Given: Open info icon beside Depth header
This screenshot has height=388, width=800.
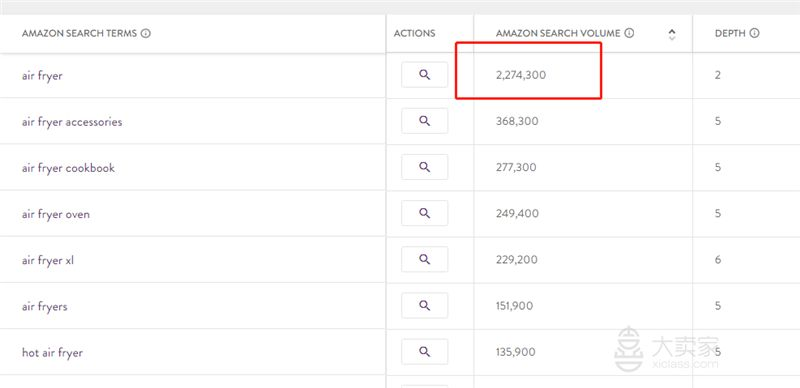Looking at the screenshot, I should pyautogui.click(x=755, y=33).
